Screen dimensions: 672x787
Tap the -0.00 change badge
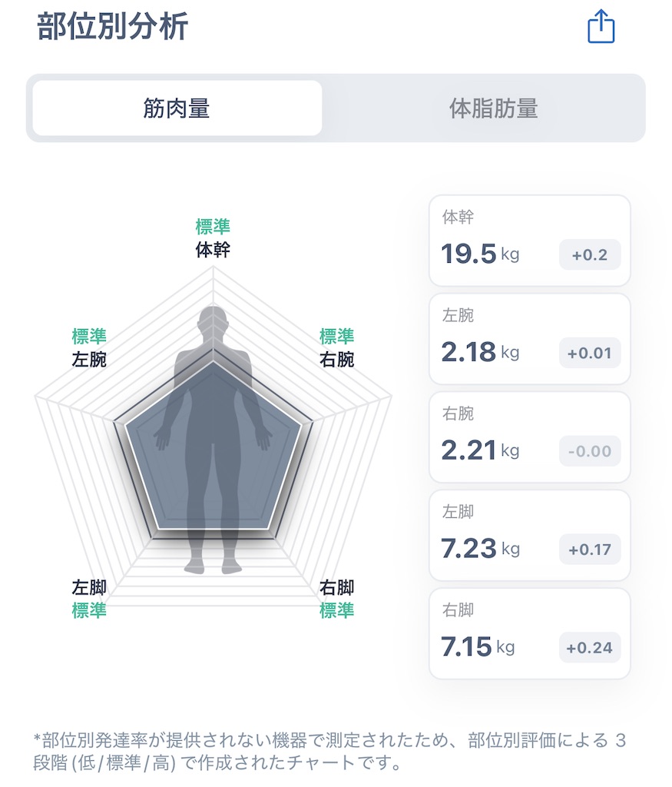point(590,451)
